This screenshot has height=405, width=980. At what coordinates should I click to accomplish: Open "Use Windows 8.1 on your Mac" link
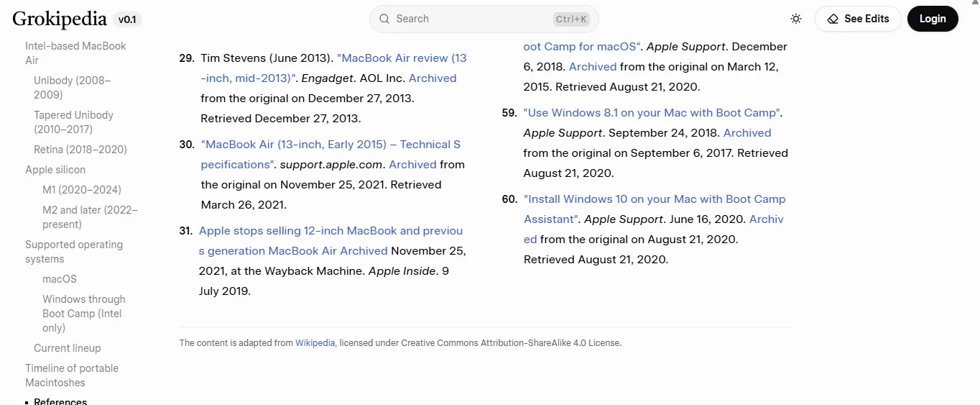pos(651,113)
